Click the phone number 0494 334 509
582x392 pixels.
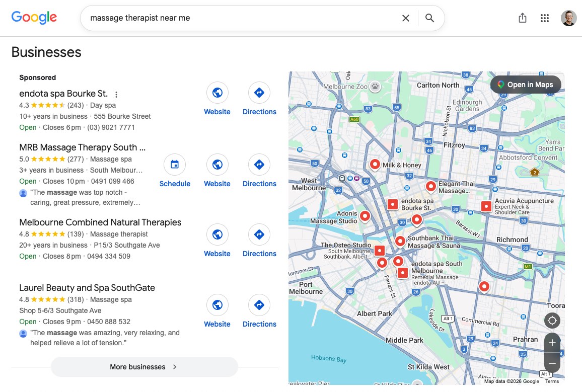click(109, 256)
